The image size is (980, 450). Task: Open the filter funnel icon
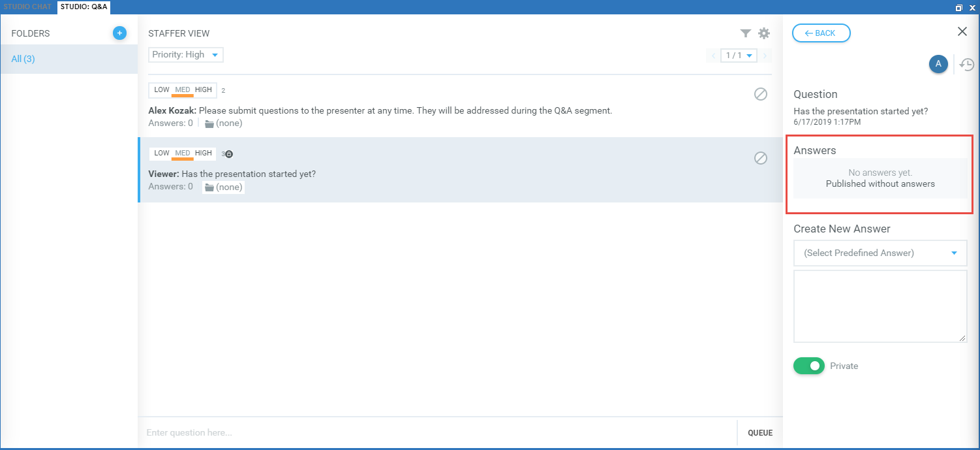[x=745, y=33]
